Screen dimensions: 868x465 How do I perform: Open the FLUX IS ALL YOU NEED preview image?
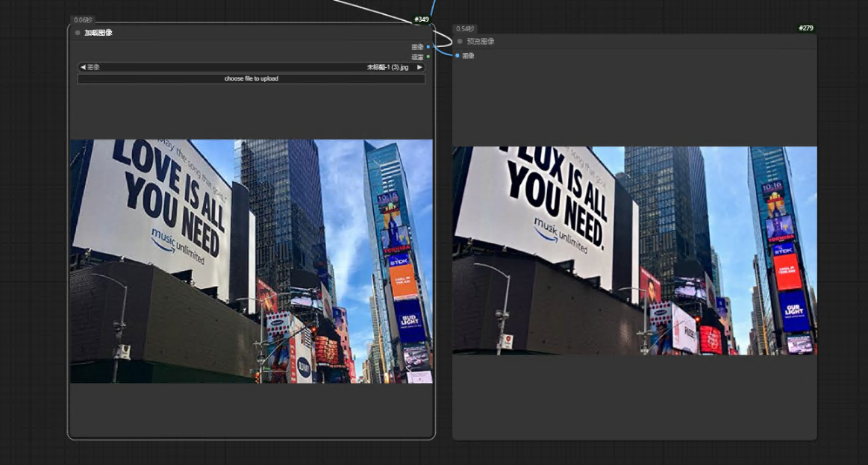click(x=634, y=251)
